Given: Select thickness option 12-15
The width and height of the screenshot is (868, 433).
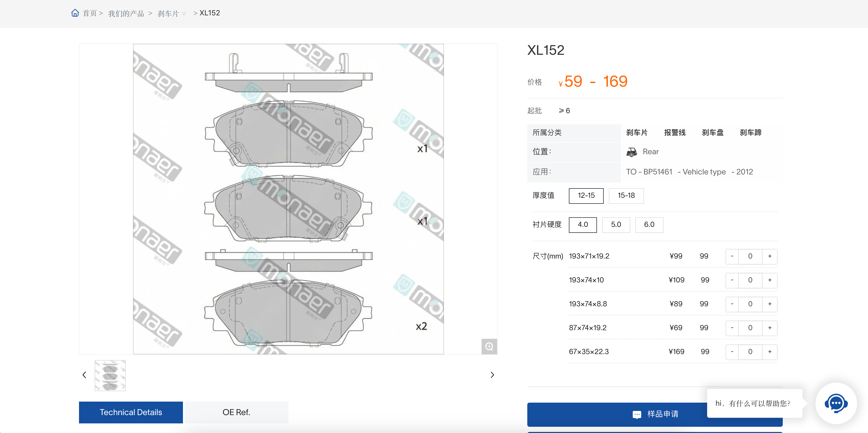Looking at the screenshot, I should 586,196.
